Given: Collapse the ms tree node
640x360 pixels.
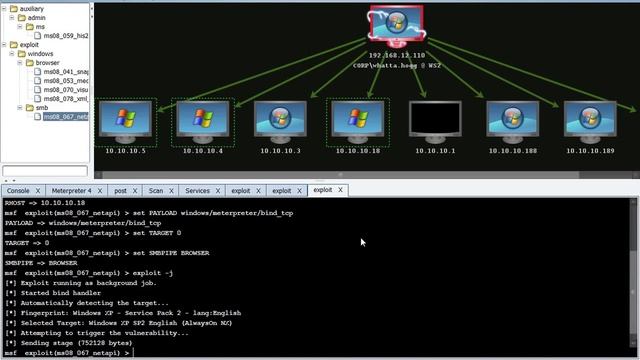Looking at the screenshot, I should coord(20,27).
